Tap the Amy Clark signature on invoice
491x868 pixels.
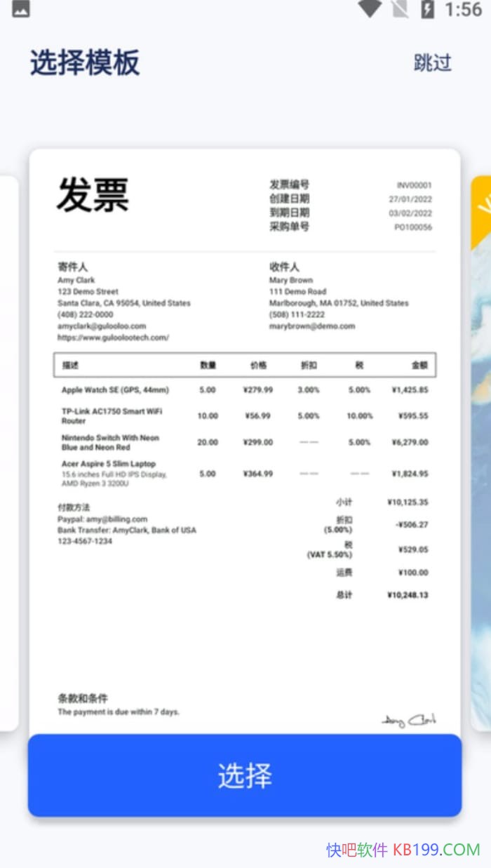point(410,720)
